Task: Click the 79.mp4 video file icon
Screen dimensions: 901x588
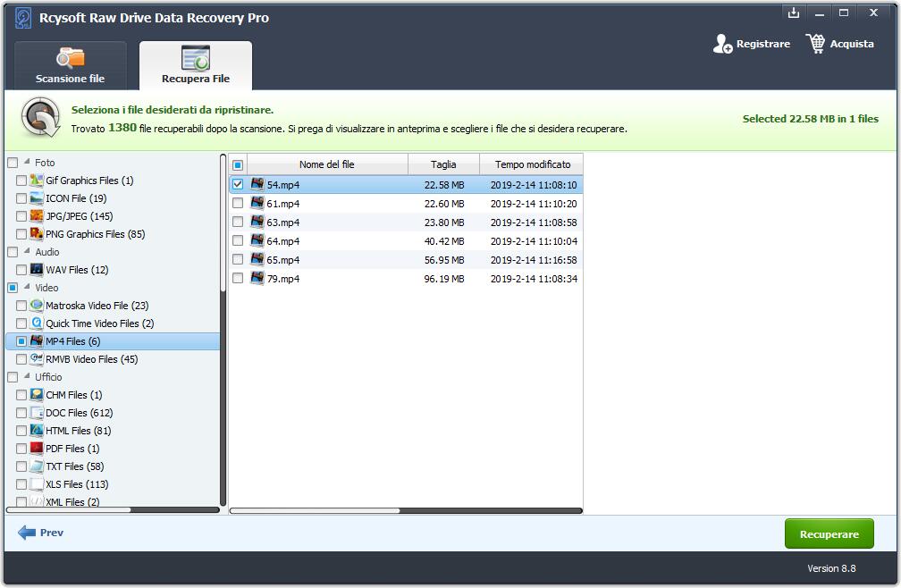Action: (257, 279)
